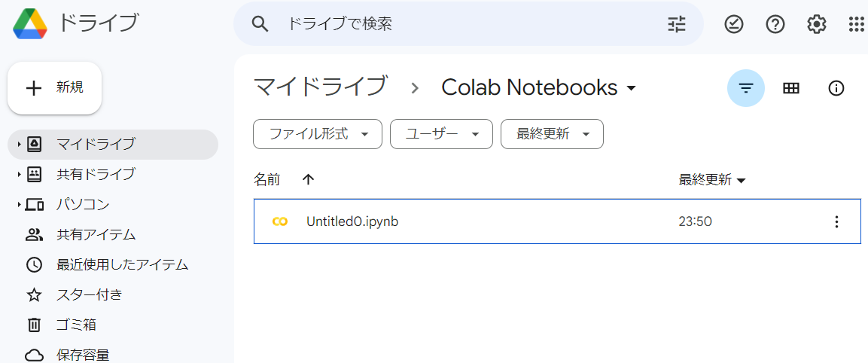The width and height of the screenshot is (868, 363).
Task: Switch to grid layout view
Action: [x=790, y=88]
